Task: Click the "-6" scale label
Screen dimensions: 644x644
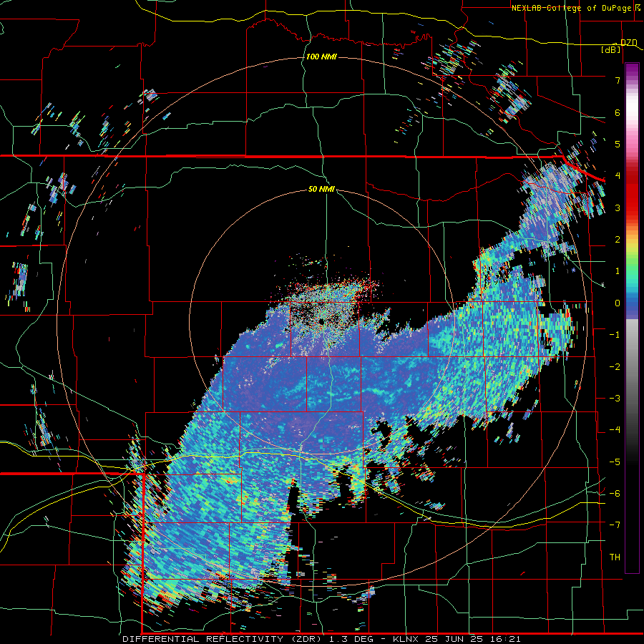Action: coord(615,494)
